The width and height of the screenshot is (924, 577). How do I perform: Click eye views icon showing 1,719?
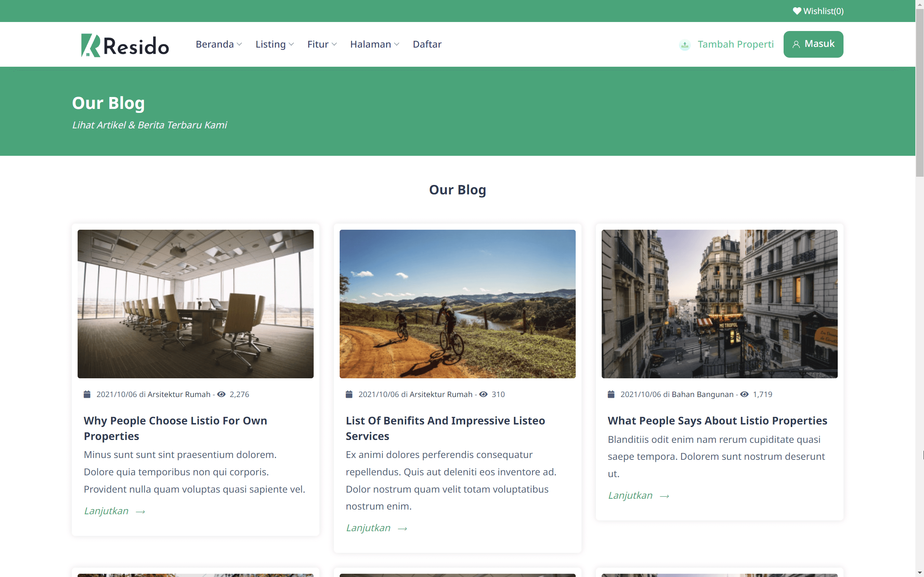pos(744,394)
